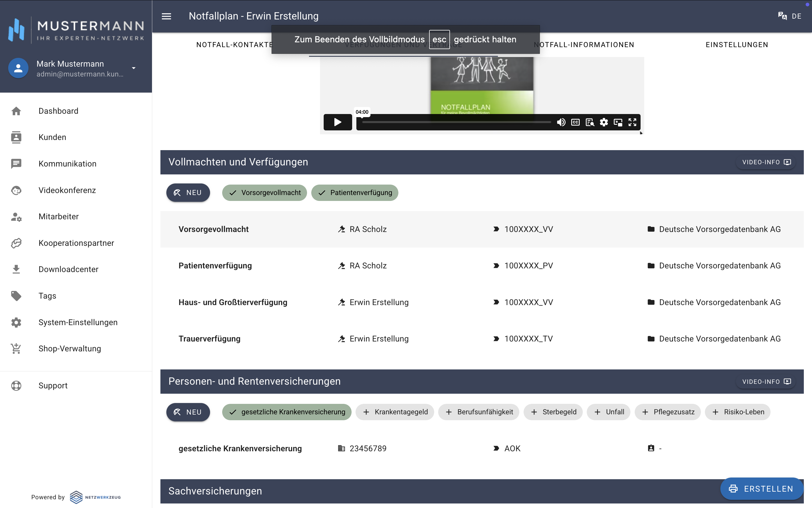Click NEU under Vollmachten und Verfügungen
The image size is (812, 508).
(x=188, y=192)
